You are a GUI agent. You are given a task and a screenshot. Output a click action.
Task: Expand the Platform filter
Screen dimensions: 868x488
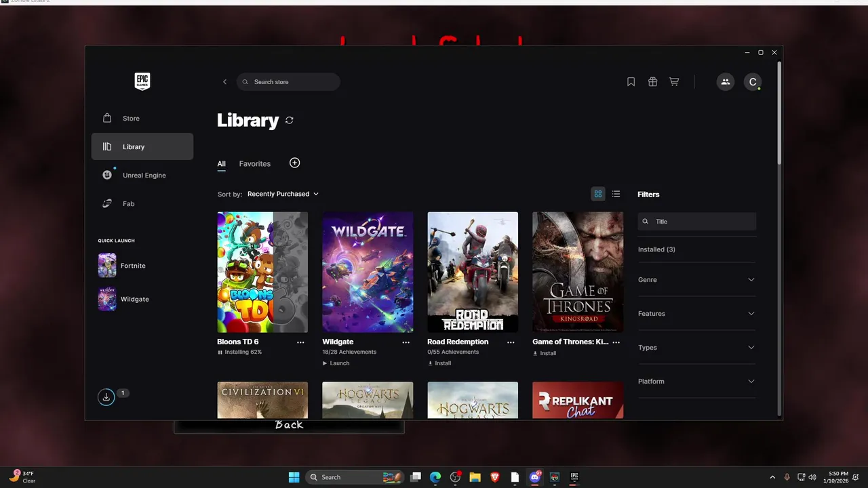(x=696, y=382)
